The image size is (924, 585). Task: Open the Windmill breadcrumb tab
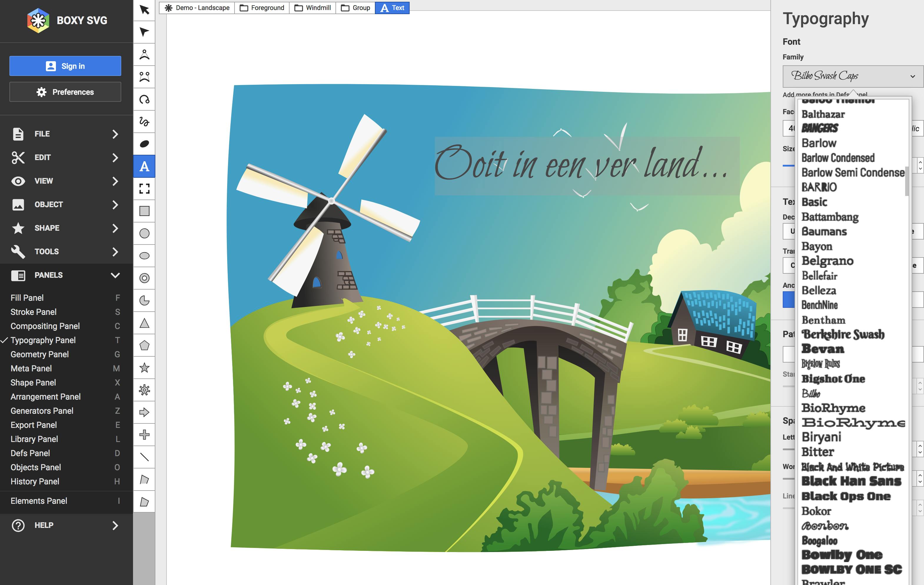pyautogui.click(x=313, y=8)
